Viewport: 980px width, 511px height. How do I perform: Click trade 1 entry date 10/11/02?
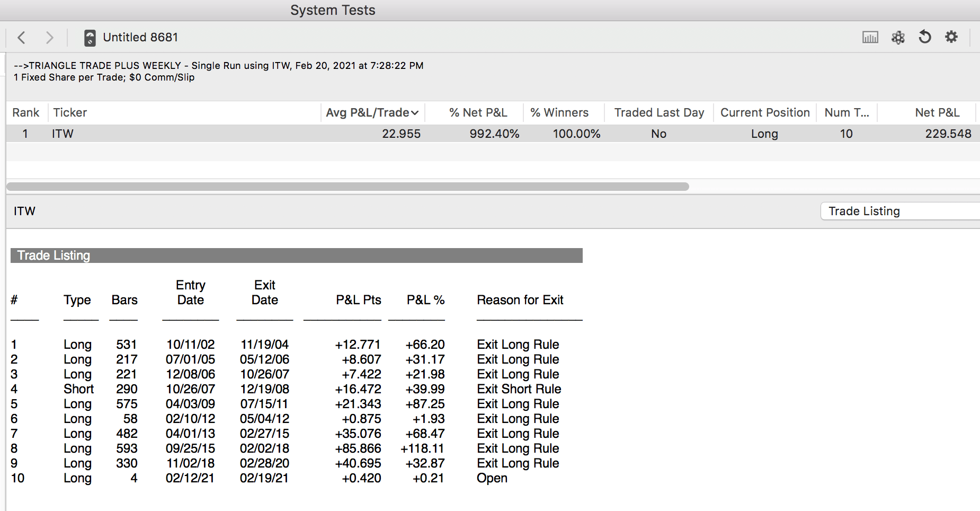pos(191,345)
